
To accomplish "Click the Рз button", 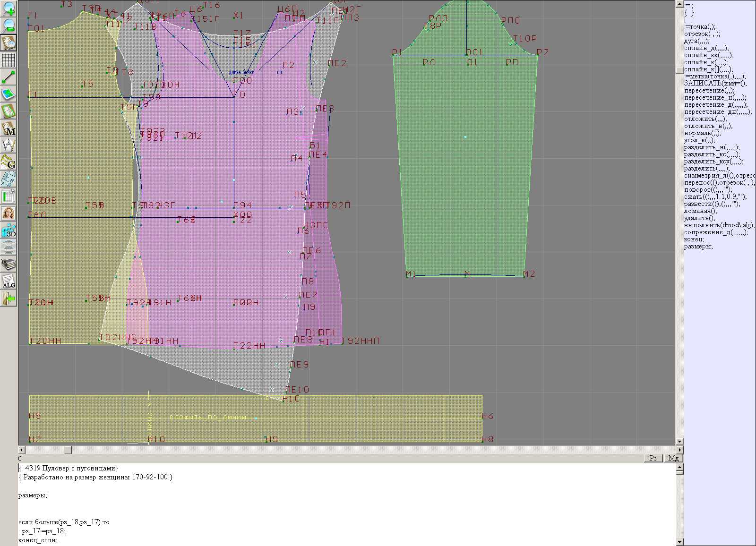I will click(653, 458).
